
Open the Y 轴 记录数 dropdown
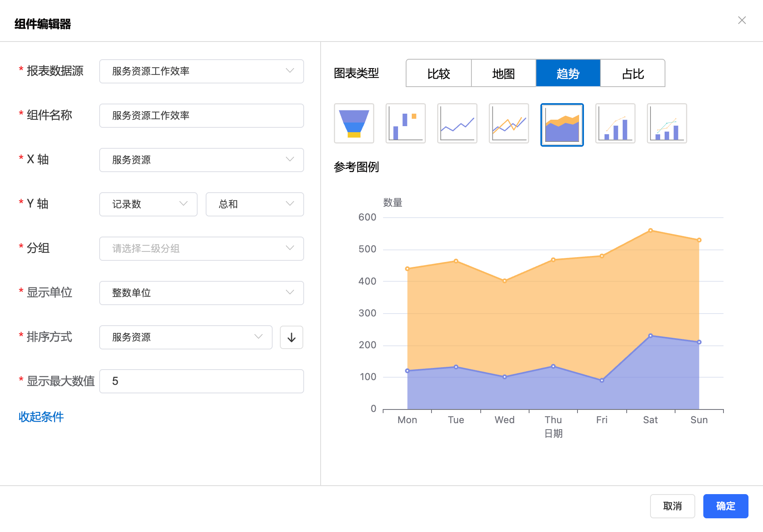coord(148,204)
